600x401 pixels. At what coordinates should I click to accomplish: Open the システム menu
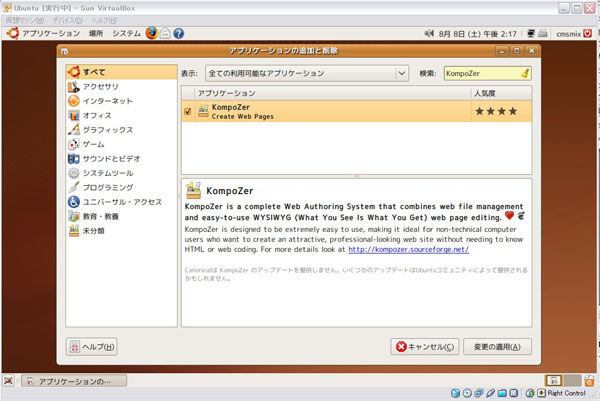coord(126,34)
